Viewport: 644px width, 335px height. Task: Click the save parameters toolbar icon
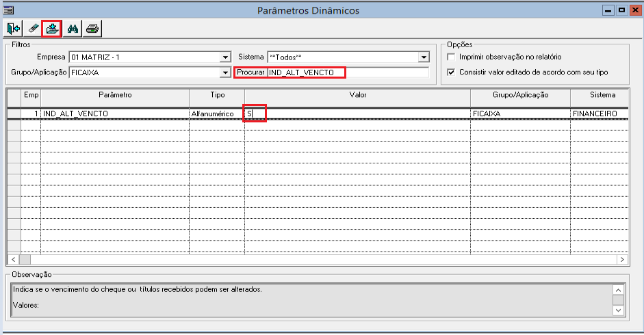click(x=52, y=29)
